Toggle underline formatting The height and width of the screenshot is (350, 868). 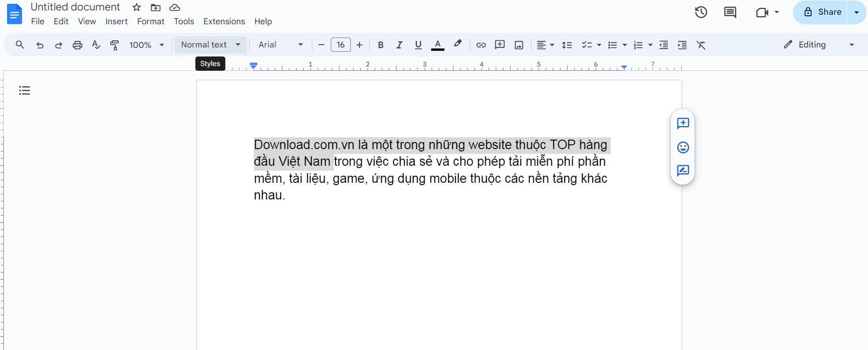[418, 45]
